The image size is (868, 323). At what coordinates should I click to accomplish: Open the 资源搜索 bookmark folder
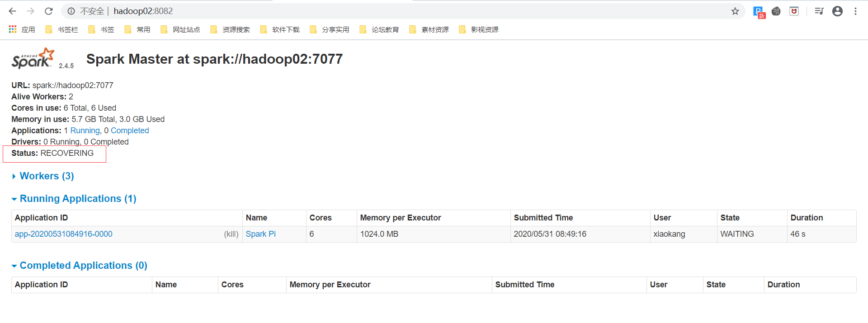click(x=230, y=29)
